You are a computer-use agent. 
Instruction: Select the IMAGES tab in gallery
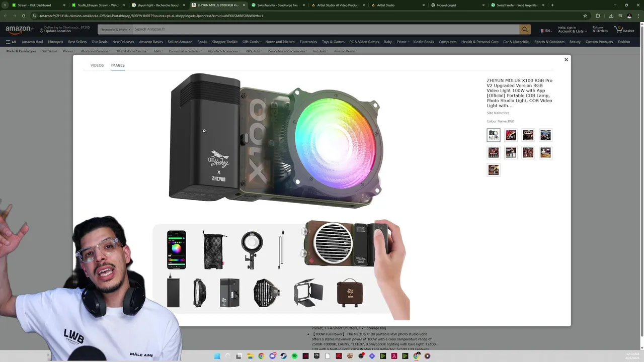click(118, 65)
